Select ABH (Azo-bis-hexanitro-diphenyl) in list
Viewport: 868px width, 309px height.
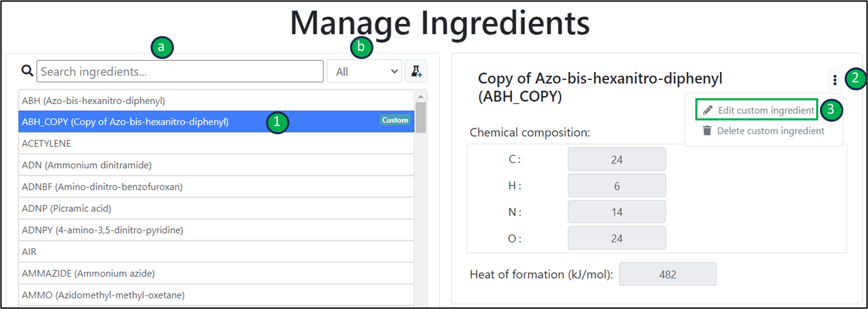pyautogui.click(x=94, y=101)
